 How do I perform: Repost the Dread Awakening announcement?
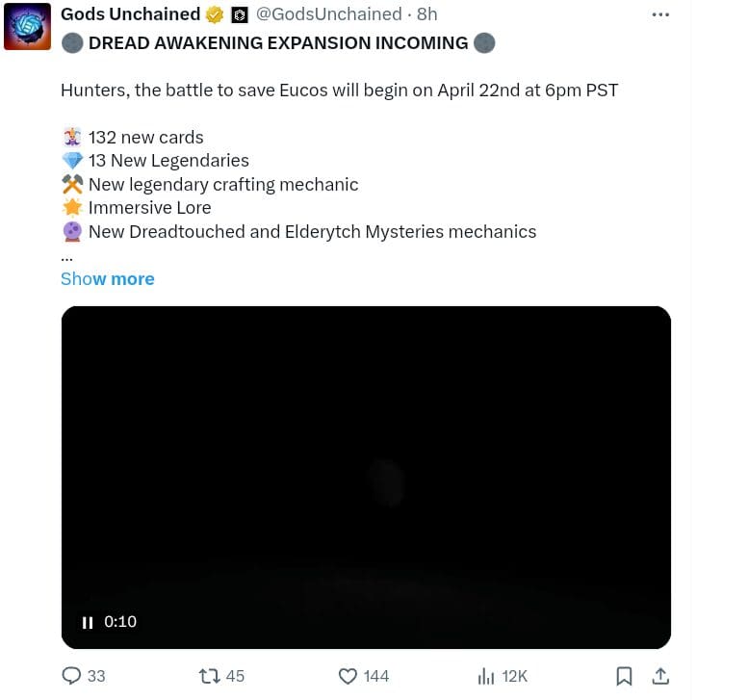tap(208, 676)
